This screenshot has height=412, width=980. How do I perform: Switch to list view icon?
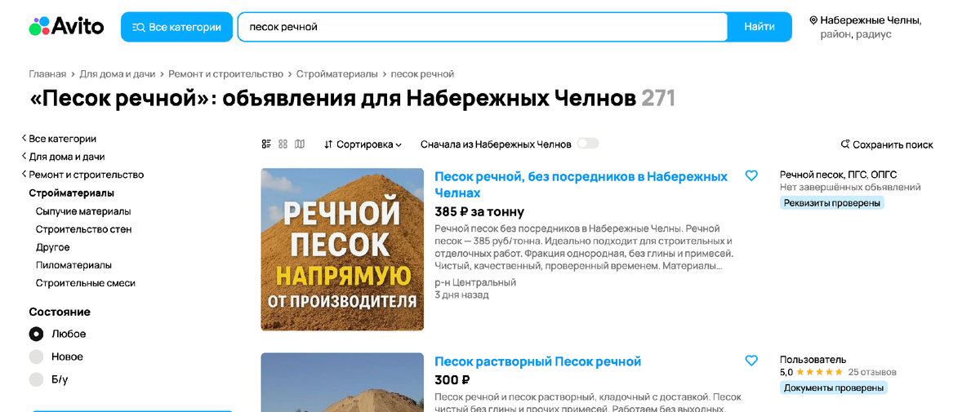266,144
